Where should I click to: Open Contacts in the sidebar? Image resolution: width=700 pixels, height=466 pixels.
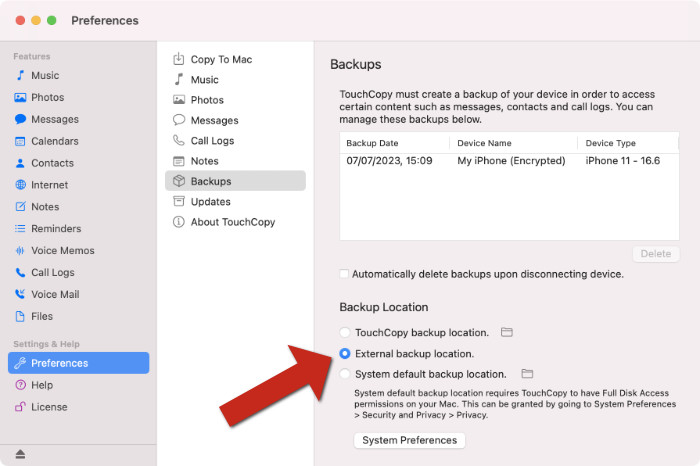[44, 163]
